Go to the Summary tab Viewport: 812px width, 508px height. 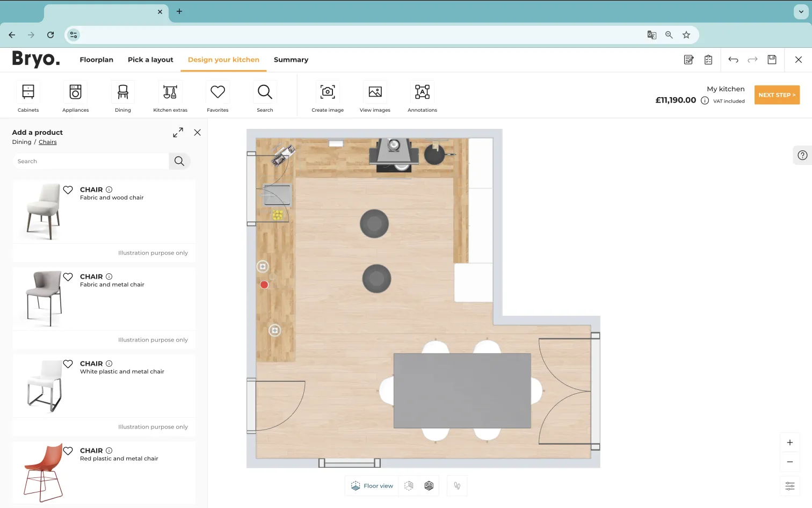[x=291, y=60]
